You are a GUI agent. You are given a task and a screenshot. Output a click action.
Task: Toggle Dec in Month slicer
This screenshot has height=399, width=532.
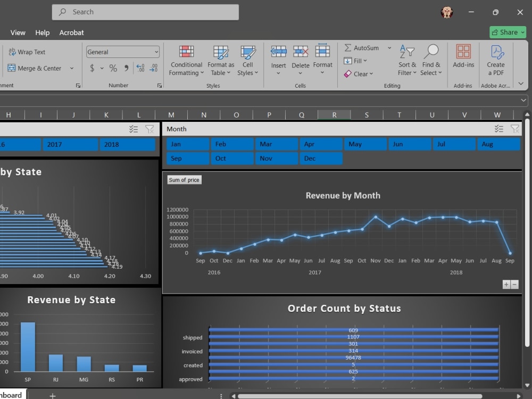pos(321,159)
